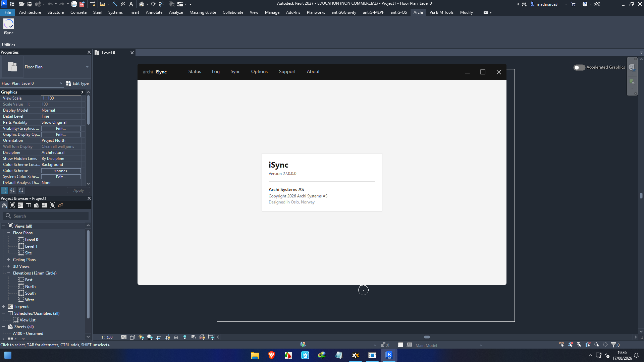The height and width of the screenshot is (362, 644).
Task: Launch the iSync ribbon tool
Action: tap(8, 26)
